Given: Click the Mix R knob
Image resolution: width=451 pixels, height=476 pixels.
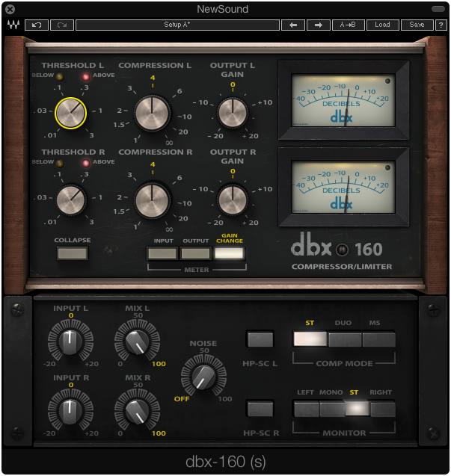Looking at the screenshot, I should point(137,412).
